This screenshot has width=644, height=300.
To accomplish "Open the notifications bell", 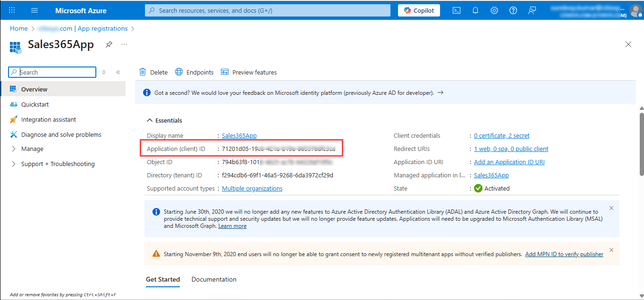I will 475,10.
